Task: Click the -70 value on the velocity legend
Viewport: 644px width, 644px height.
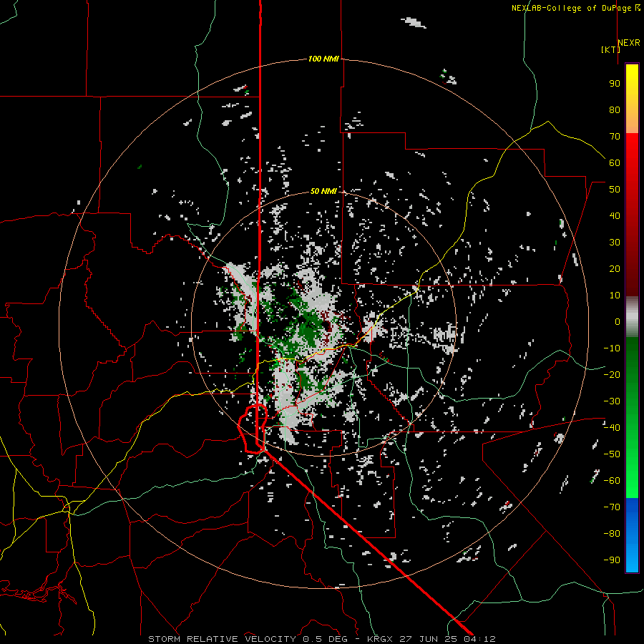Action: (612, 507)
